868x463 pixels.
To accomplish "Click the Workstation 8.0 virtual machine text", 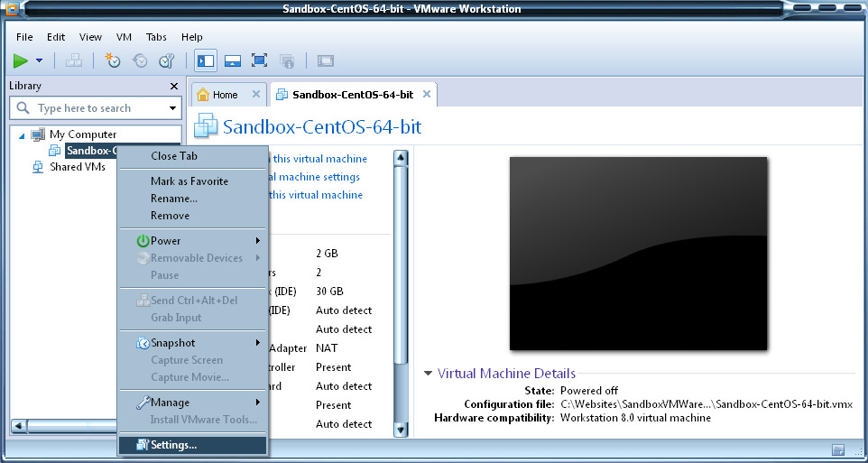I will point(635,418).
